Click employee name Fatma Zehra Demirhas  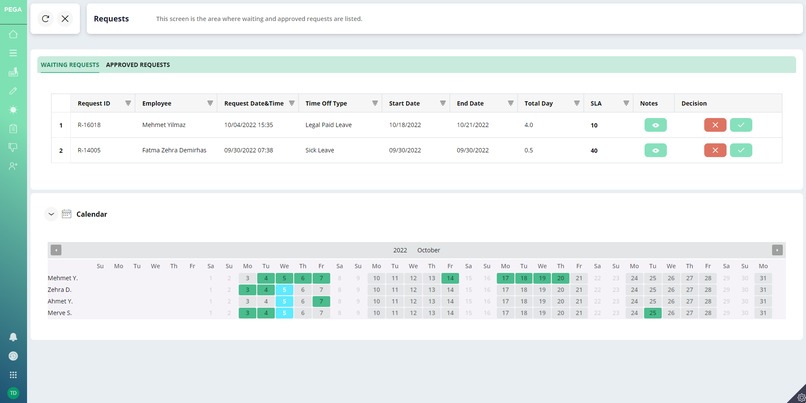(x=174, y=150)
